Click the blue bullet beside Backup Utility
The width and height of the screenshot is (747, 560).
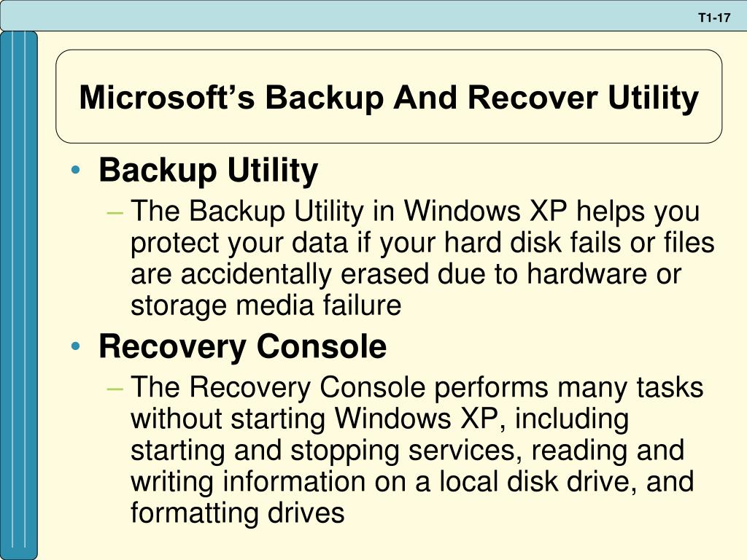[75, 170]
